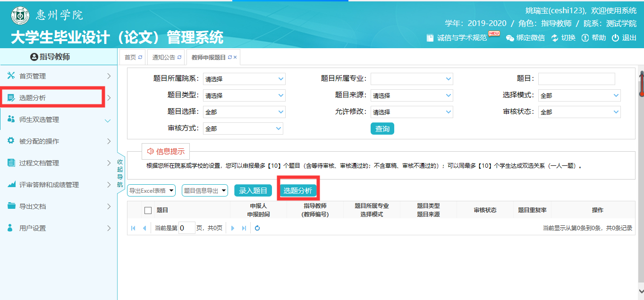Viewport: 644px width, 300px height.
Task: Refresh the table with the reload icon
Action: (257, 228)
